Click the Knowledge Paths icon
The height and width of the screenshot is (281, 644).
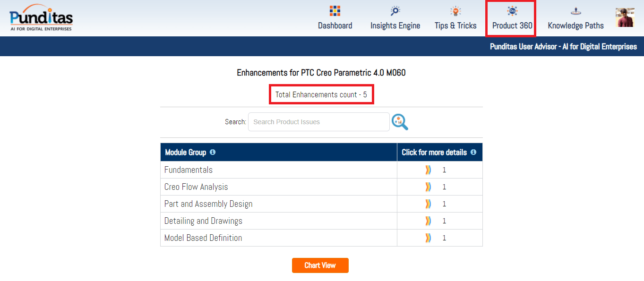(x=575, y=11)
